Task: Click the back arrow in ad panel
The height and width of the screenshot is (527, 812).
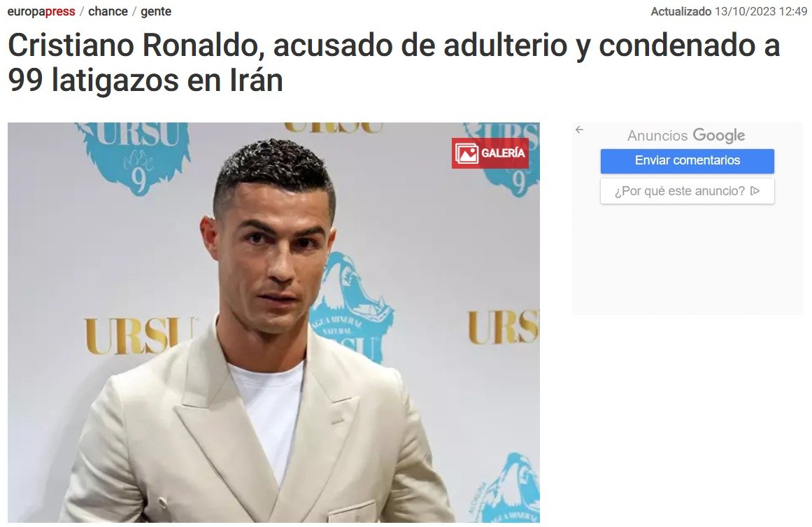Action: coord(580,129)
